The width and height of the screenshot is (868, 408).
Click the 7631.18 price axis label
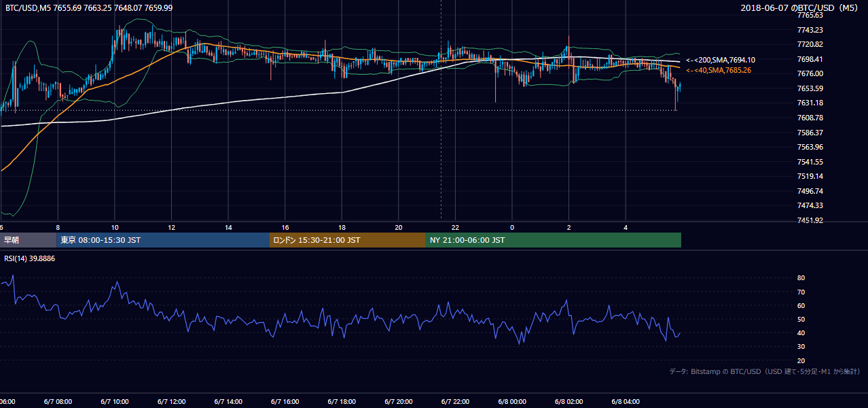810,103
